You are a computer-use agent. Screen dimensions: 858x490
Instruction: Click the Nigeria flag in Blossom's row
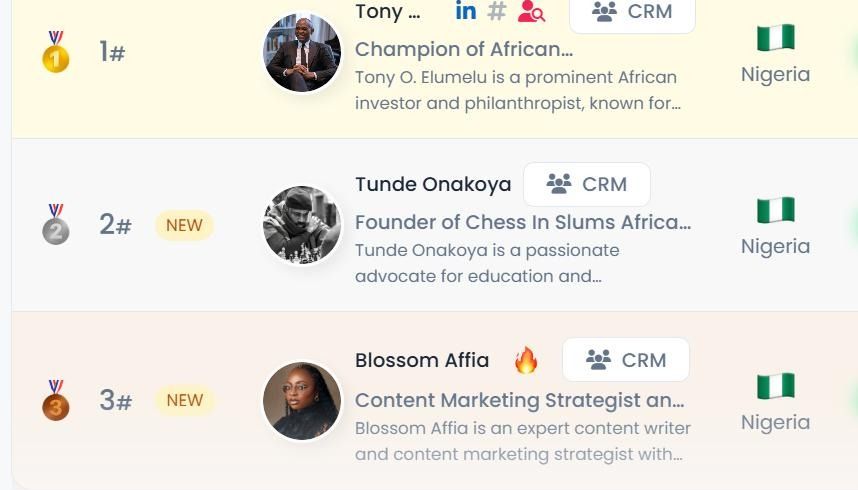775,386
